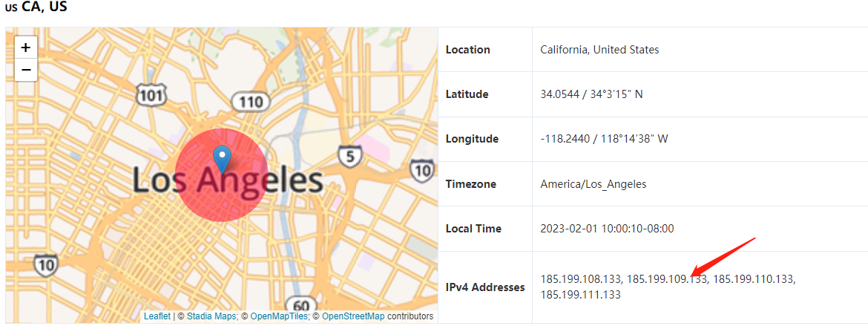
Task: Click the Route 60 highway shield
Action: click(300, 305)
